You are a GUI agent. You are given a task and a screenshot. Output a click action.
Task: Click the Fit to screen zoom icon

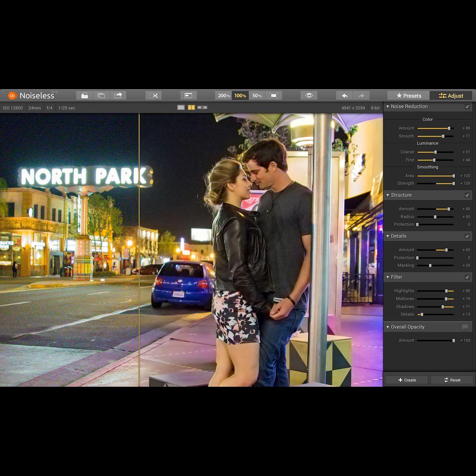coord(274,96)
